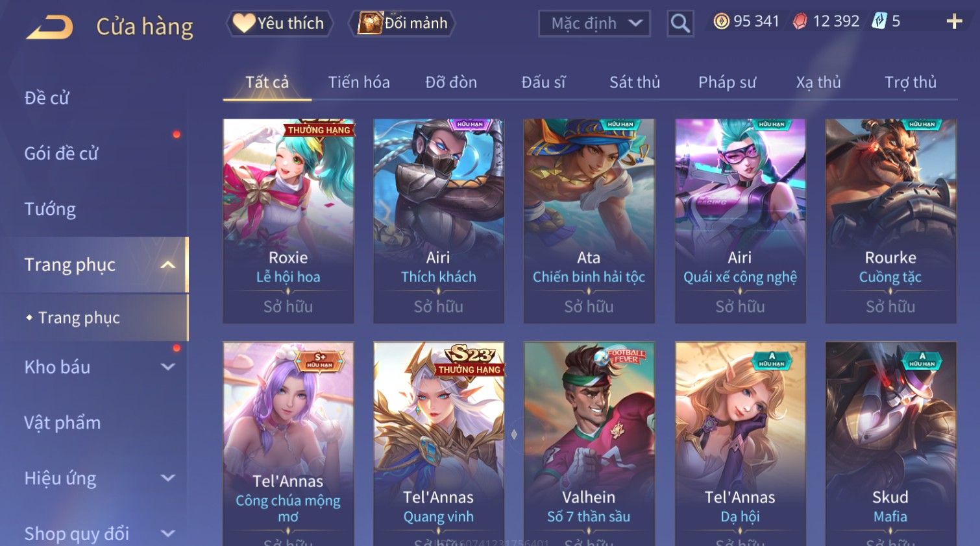Select the Rourke Cuồng tặc skin card
This screenshot has width=980, height=546.
(x=890, y=220)
